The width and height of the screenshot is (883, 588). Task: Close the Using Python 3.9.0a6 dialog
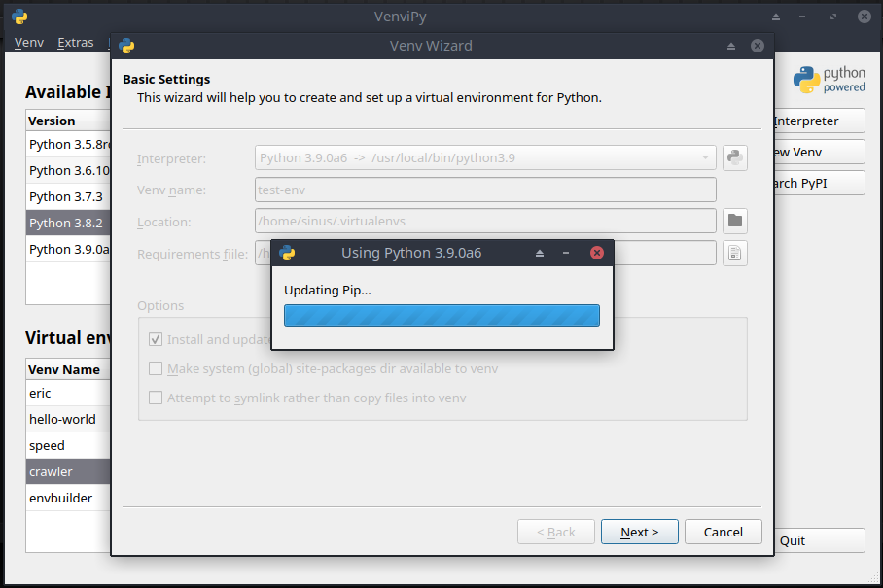[597, 253]
